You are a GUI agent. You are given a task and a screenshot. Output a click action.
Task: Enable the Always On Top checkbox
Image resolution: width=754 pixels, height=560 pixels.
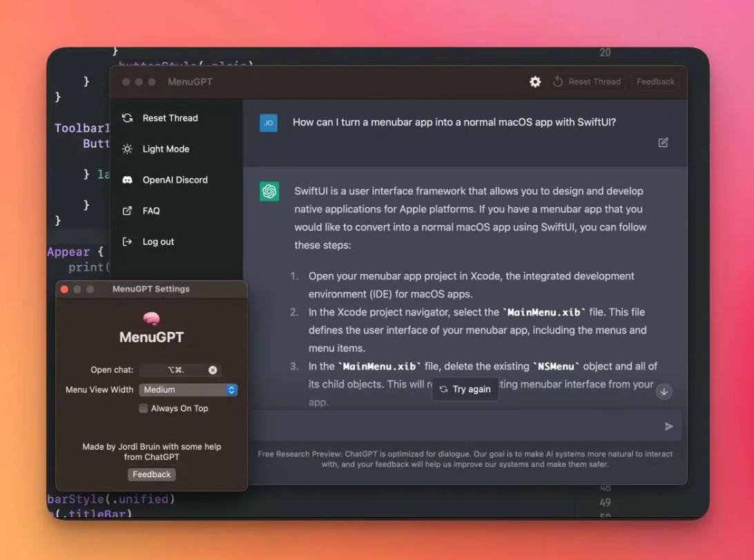tap(144, 408)
